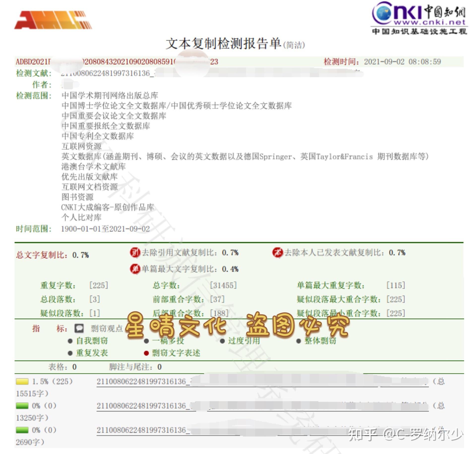
Task: Click 重复字数 value [225]
Action: tap(99, 285)
